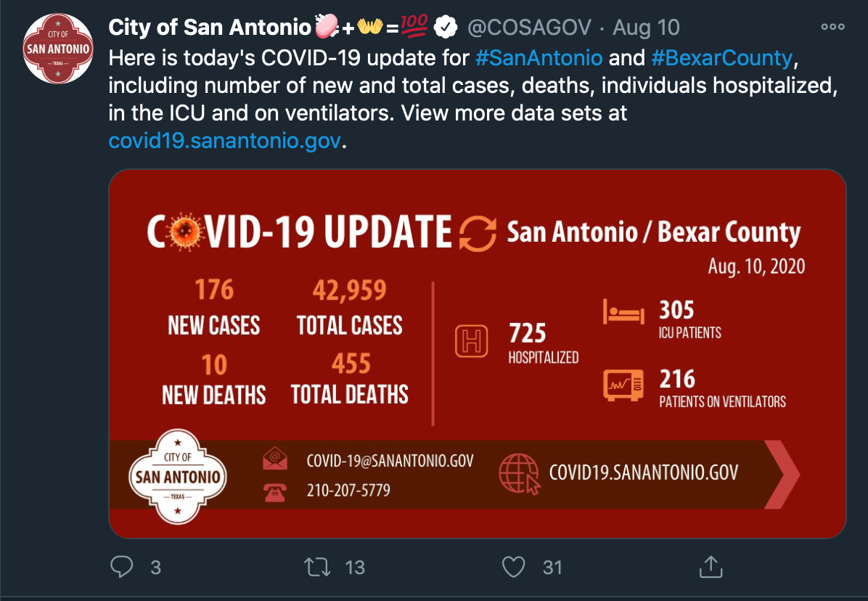Click the City of San Antonio avatar
Image resolution: width=868 pixels, height=601 pixels.
(58, 49)
